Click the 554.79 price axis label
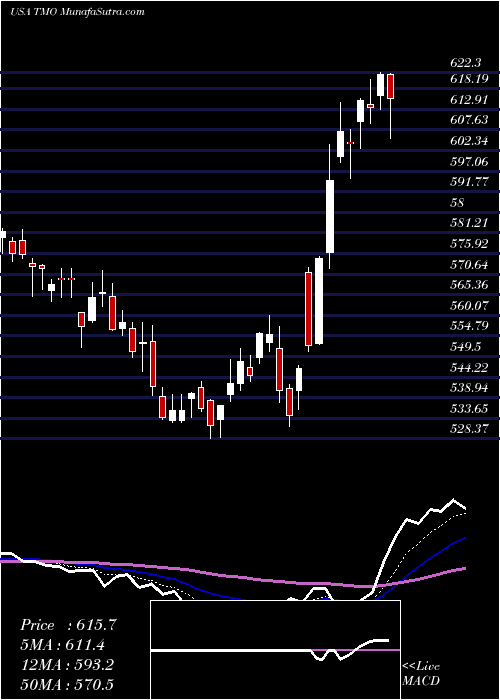Viewport: 500px width, 700px height. pos(469,326)
